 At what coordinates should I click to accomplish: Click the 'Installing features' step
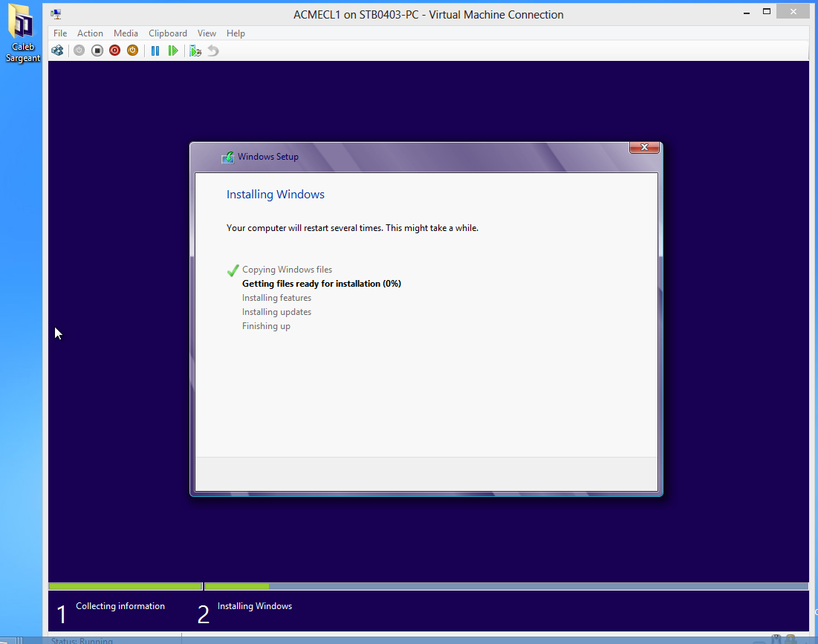[276, 298]
